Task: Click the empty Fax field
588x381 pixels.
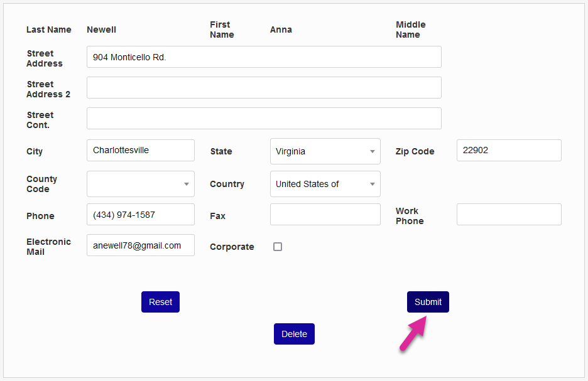Action: 325,215
